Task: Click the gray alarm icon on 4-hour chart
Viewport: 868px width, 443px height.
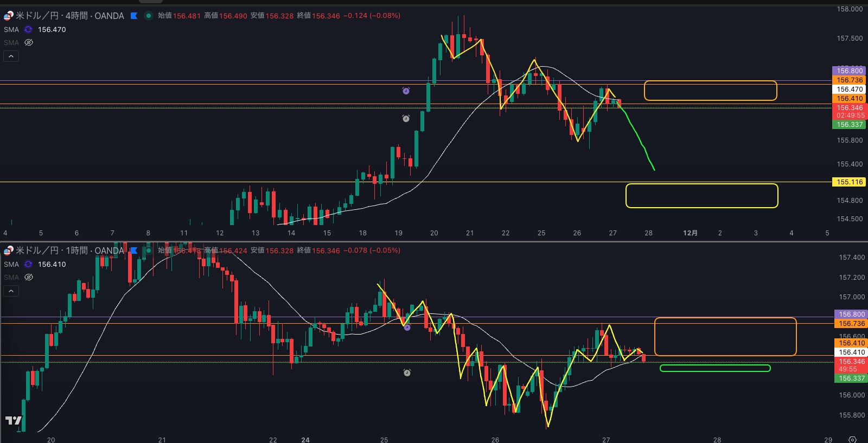Action: coord(406,118)
